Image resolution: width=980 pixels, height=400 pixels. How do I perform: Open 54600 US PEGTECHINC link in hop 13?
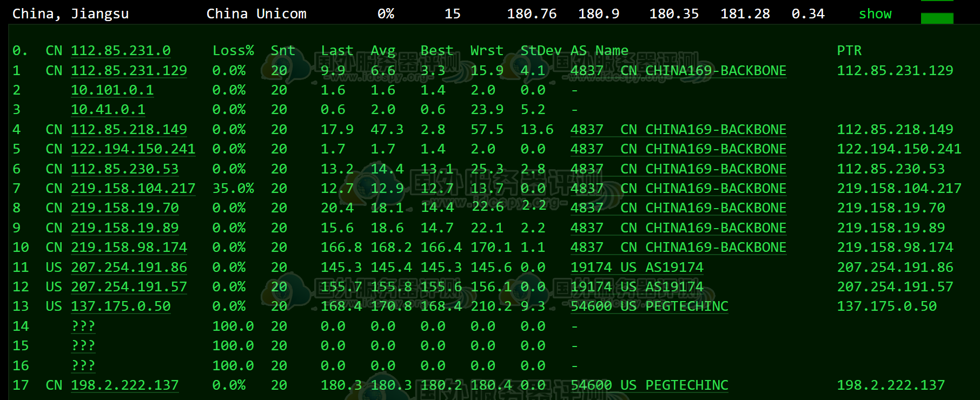pos(650,306)
